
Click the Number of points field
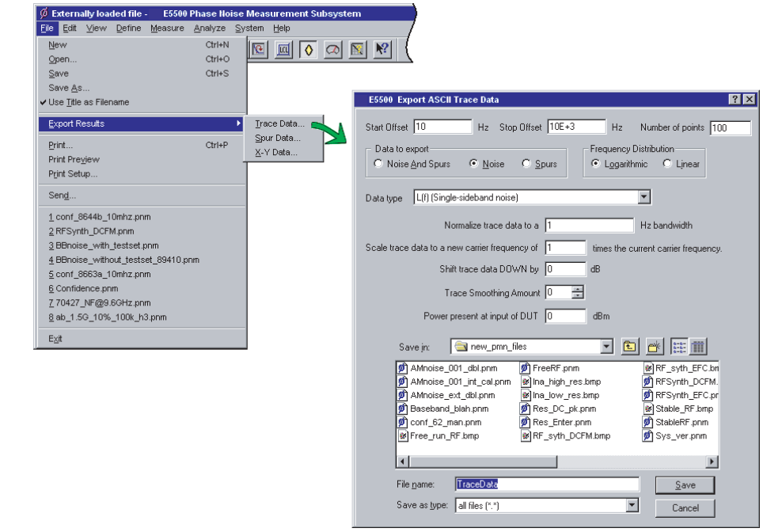(x=731, y=128)
